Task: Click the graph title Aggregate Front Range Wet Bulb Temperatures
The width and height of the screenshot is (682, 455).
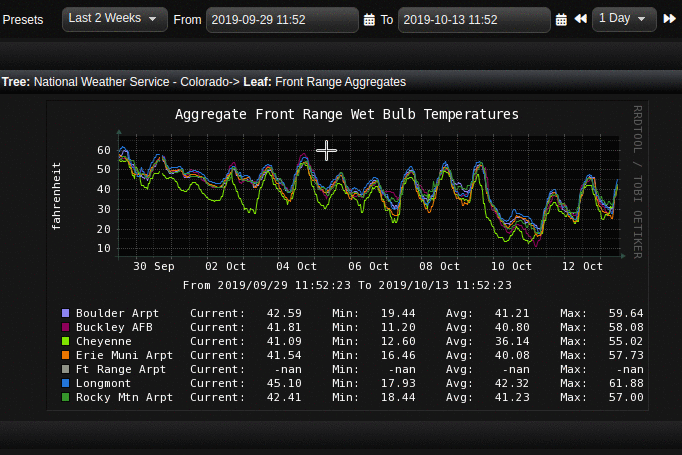Action: [x=347, y=114]
